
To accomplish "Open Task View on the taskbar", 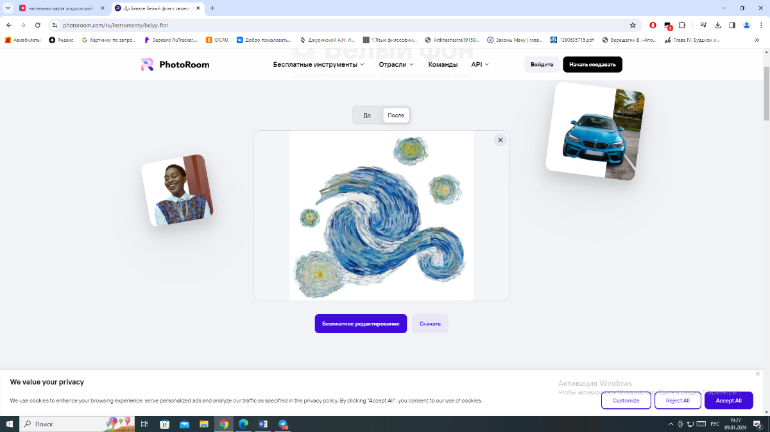I will click(x=144, y=424).
